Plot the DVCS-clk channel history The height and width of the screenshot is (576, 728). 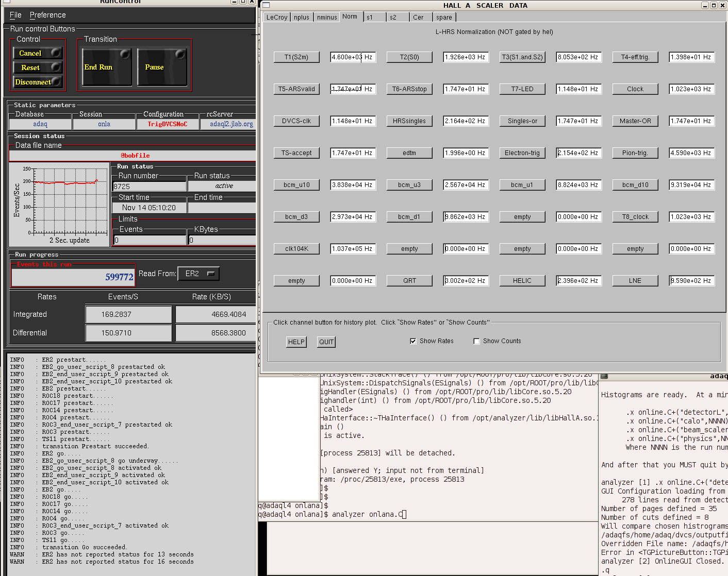point(296,121)
